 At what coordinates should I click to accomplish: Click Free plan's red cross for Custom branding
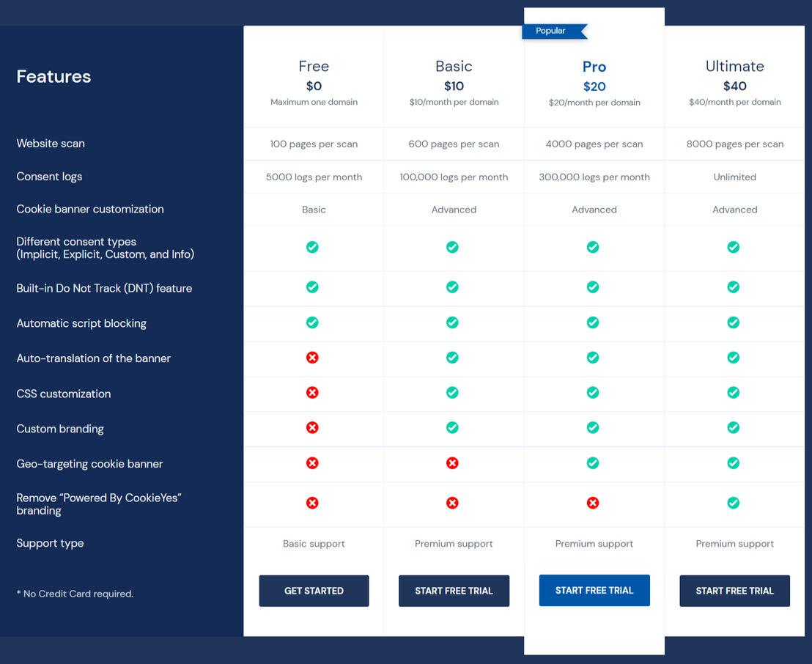point(312,428)
